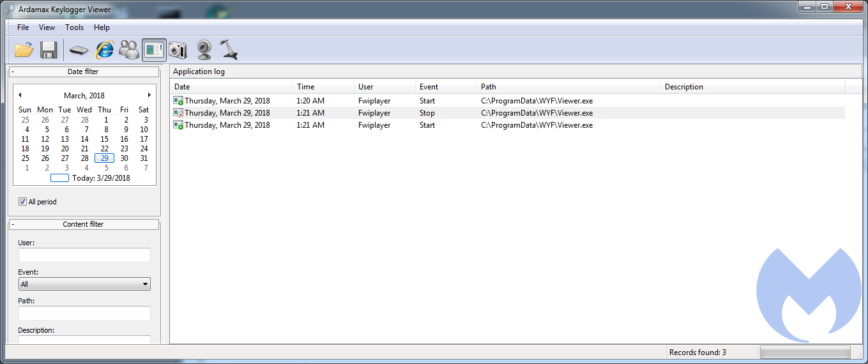Click the status bar progress bar
The image size is (868, 364).
(805, 353)
